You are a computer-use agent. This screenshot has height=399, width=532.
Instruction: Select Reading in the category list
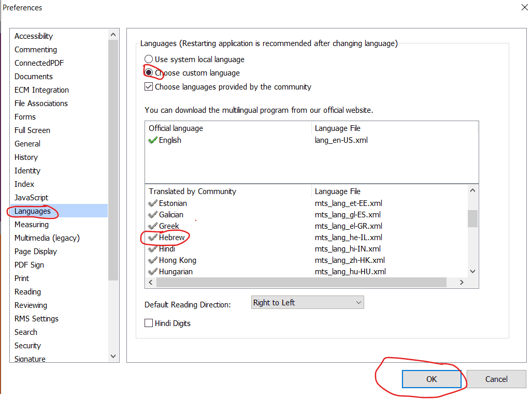point(28,292)
